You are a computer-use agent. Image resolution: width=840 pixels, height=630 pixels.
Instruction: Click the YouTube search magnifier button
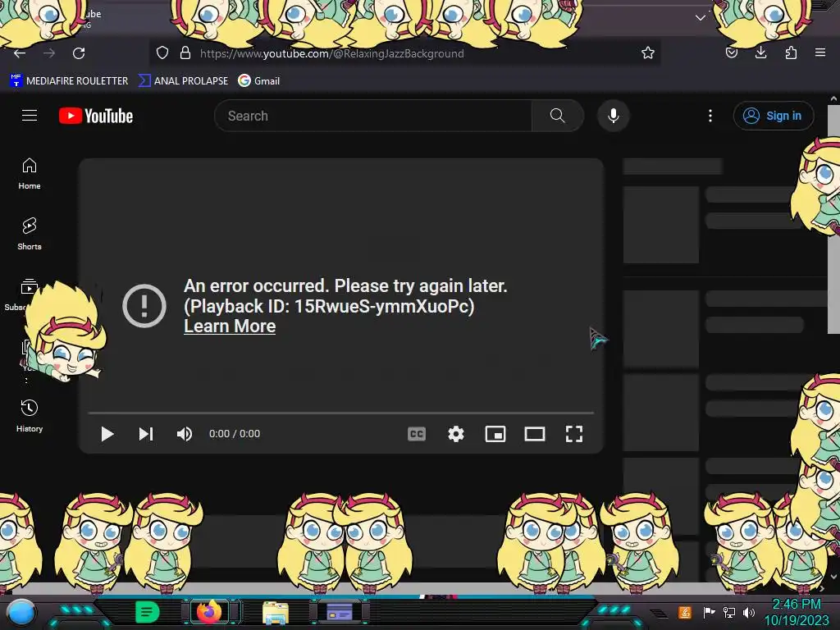tap(557, 116)
